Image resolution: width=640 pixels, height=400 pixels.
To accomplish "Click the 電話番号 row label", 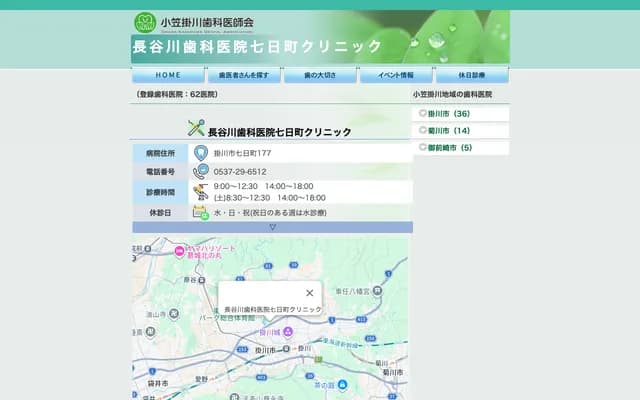I will pos(160,172).
